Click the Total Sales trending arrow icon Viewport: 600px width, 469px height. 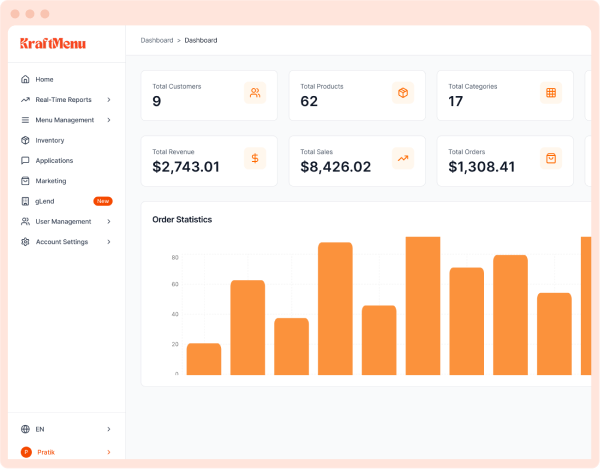(x=403, y=158)
